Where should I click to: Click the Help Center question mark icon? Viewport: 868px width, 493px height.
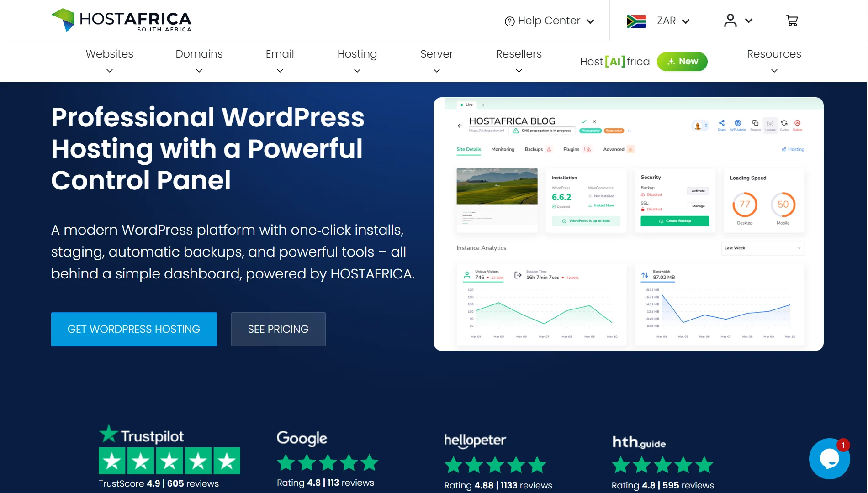coord(509,21)
